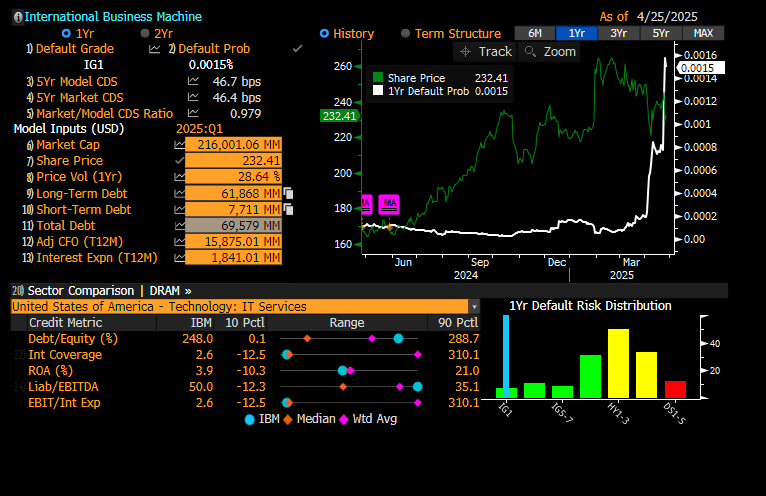Open the United States Technology sector combo box

coord(240,307)
